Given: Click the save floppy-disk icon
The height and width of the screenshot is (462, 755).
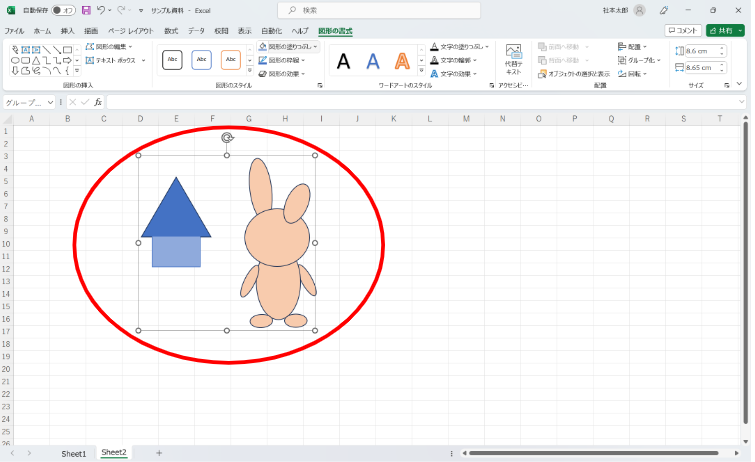Looking at the screenshot, I should [x=86, y=10].
